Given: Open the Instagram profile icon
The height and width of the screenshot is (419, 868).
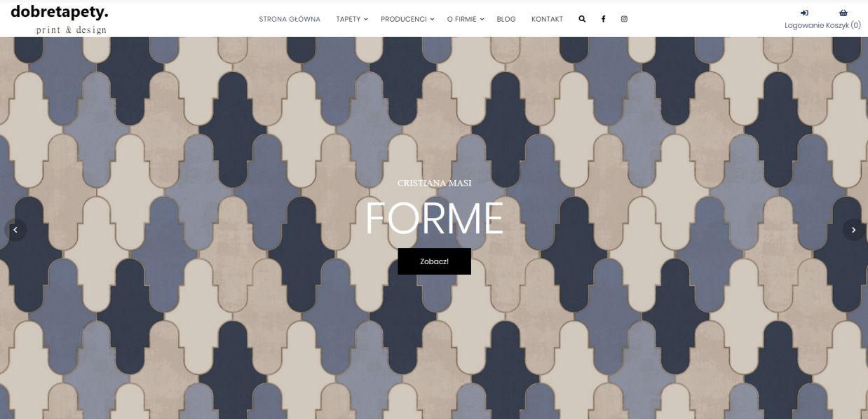Looking at the screenshot, I should coord(624,19).
